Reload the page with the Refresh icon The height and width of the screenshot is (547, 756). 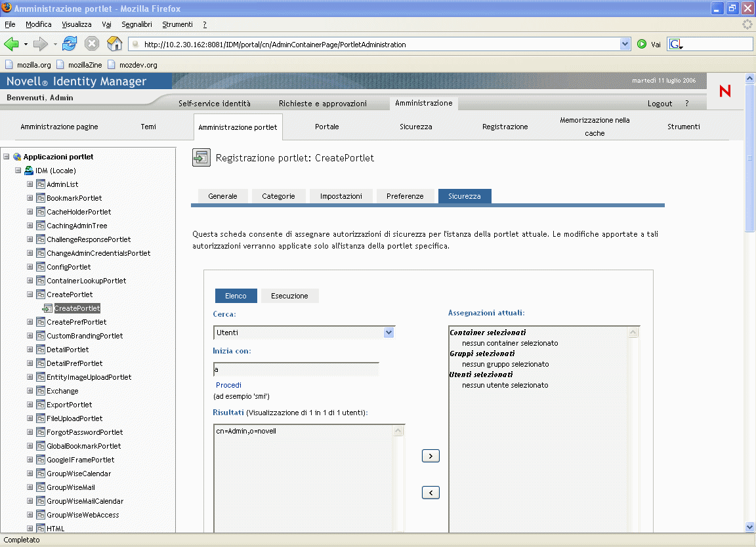coord(70,44)
